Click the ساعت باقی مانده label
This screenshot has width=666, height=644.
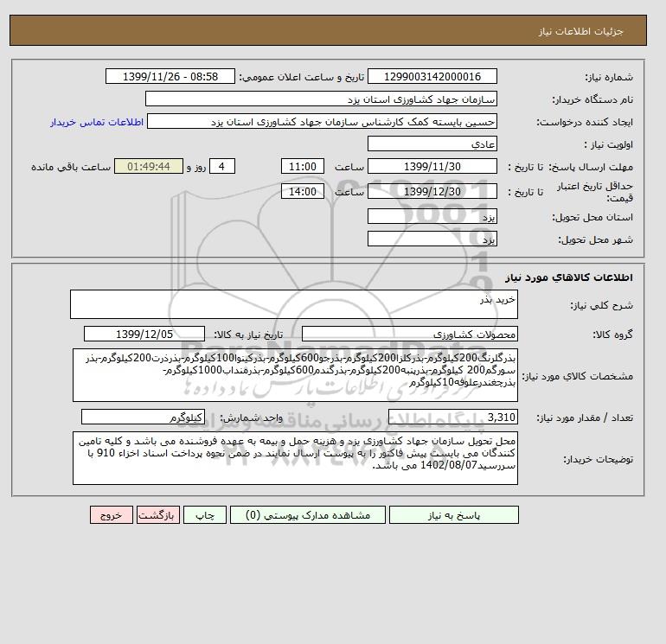coord(71,167)
